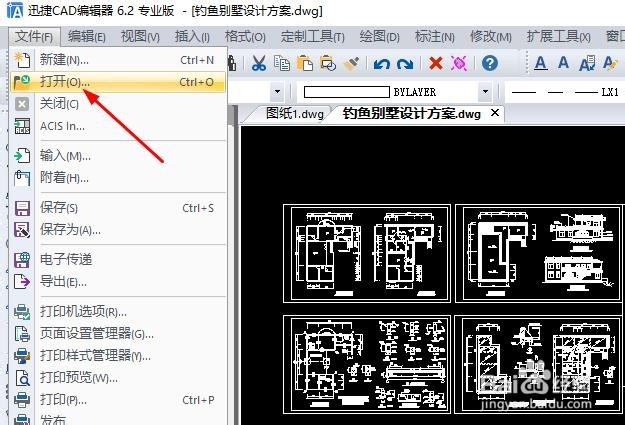Click the Match Properties brush icon
The image size is (625, 425).
(x=351, y=63)
